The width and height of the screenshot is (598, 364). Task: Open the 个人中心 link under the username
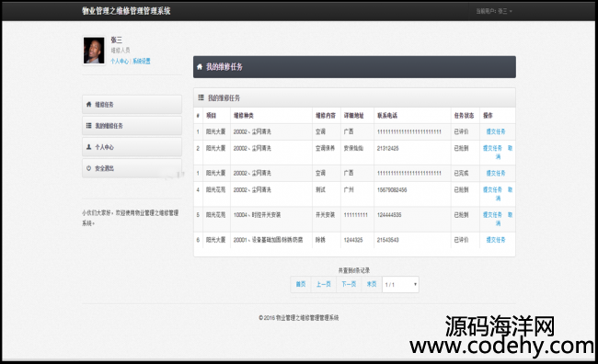pos(120,62)
